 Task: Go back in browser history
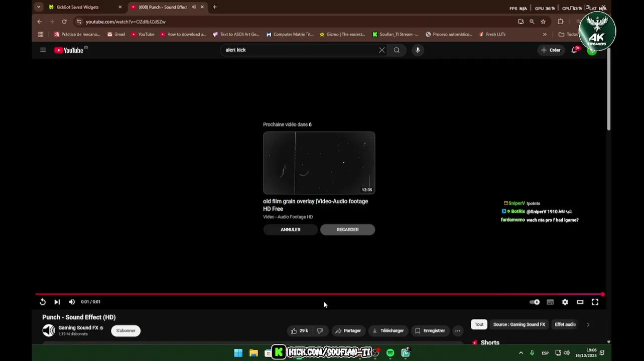point(40,22)
